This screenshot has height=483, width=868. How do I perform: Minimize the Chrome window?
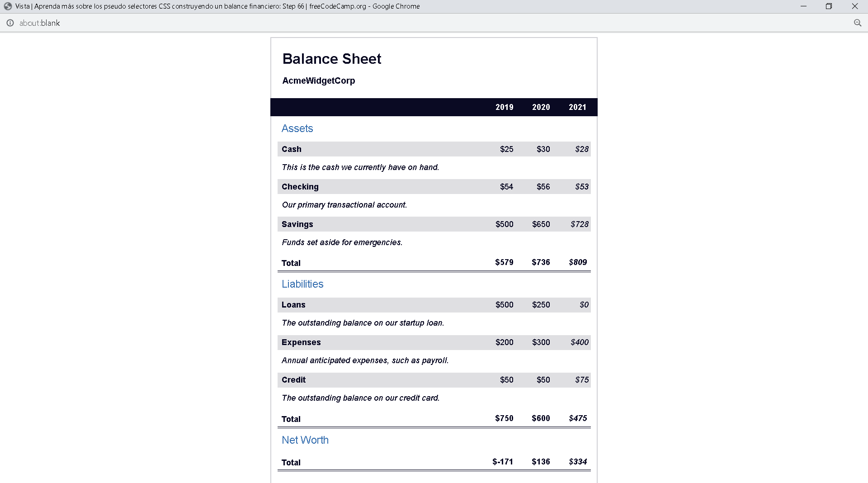[x=803, y=6]
